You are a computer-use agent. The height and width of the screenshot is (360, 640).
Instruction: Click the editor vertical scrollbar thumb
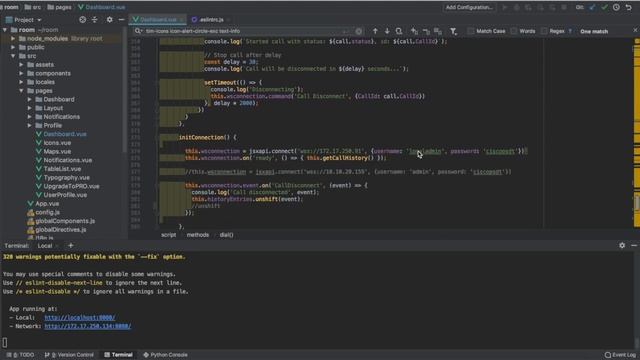637,203
